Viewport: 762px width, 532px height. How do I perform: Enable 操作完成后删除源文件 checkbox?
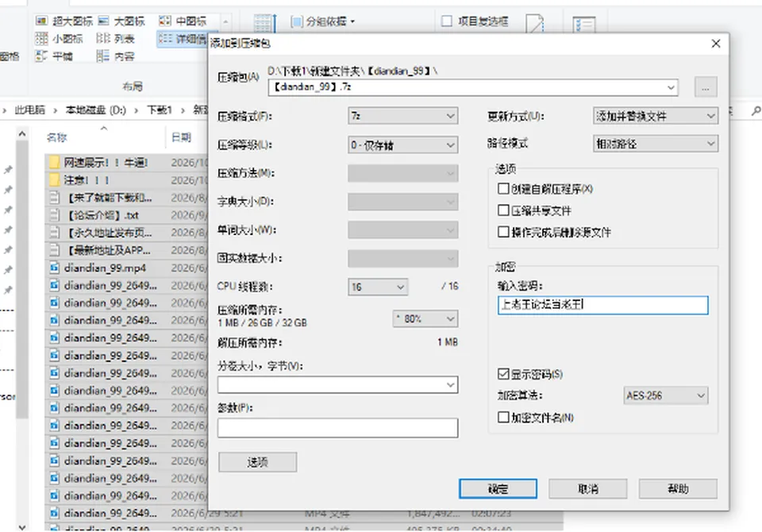[x=503, y=232]
